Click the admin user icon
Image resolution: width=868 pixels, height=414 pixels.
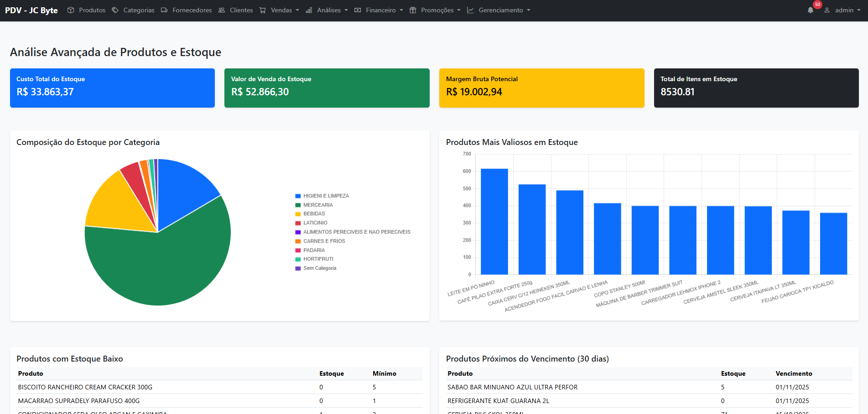pos(827,10)
